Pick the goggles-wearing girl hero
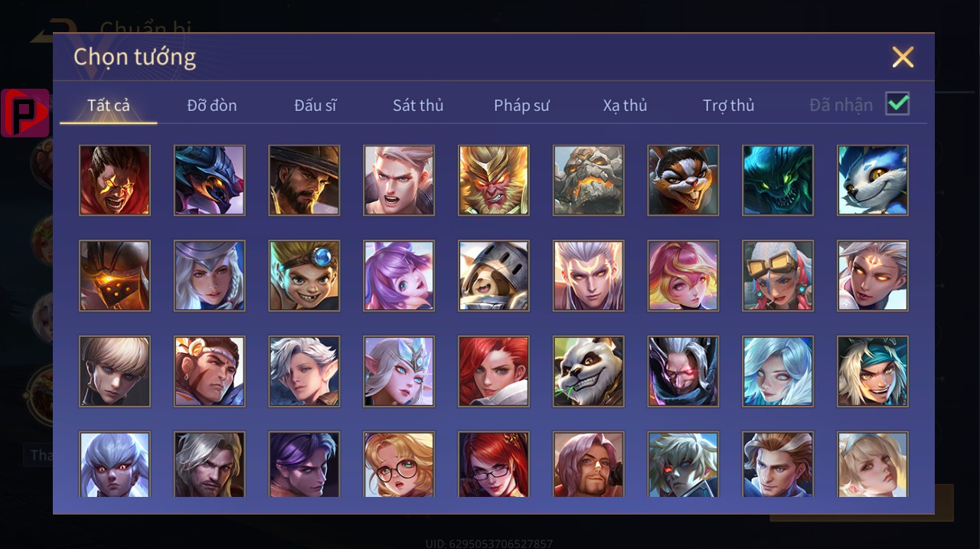 point(778,276)
